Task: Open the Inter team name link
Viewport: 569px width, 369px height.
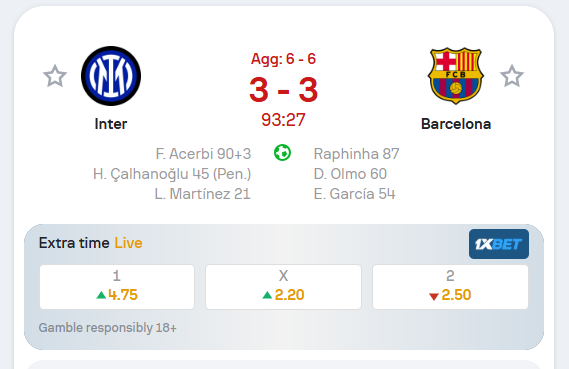Action: (111, 124)
